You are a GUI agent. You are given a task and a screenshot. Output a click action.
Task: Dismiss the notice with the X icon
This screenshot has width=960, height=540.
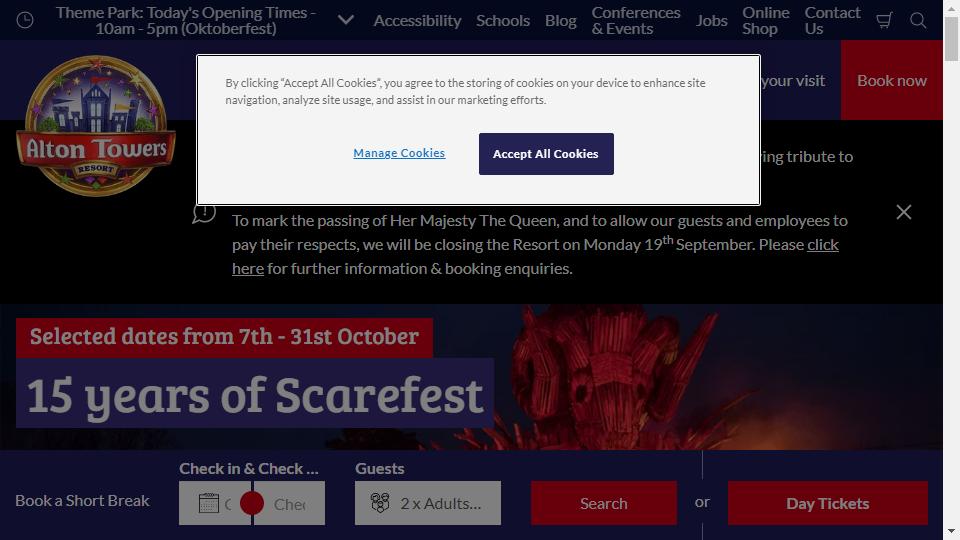coord(904,212)
